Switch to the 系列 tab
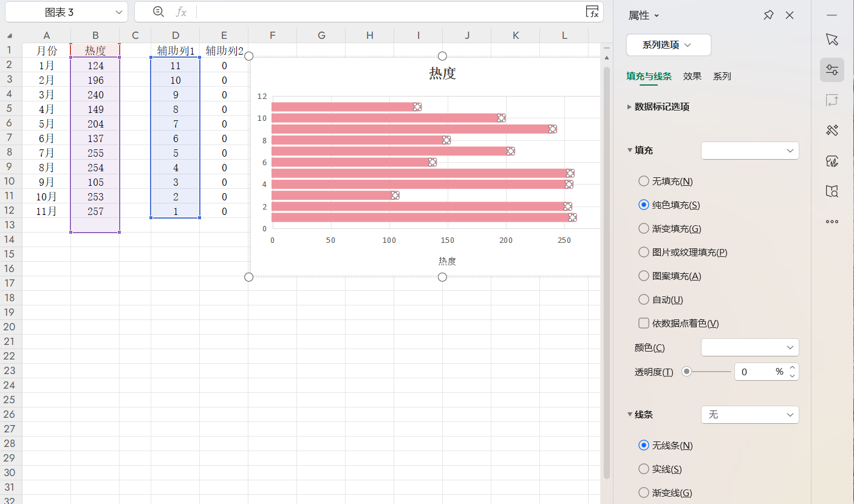 [722, 76]
